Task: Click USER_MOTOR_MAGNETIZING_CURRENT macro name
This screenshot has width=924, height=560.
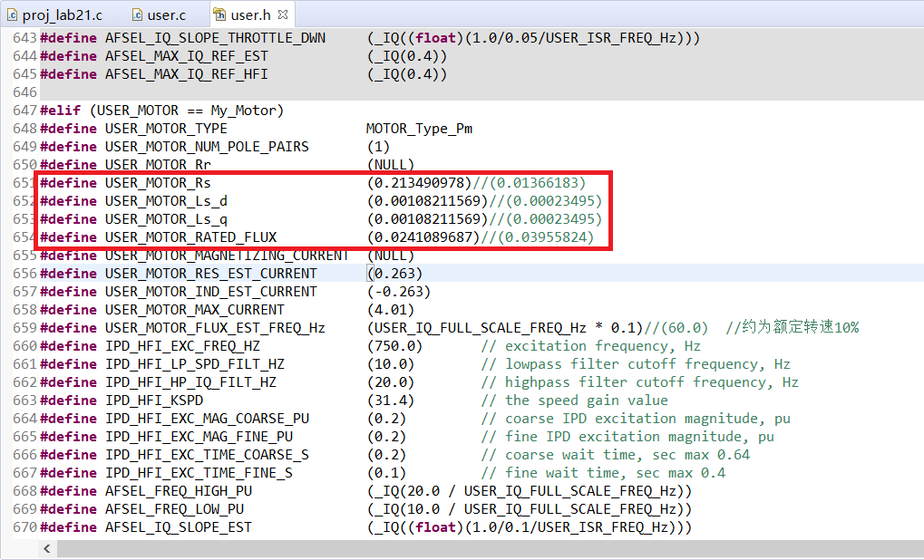Action: click(228, 256)
